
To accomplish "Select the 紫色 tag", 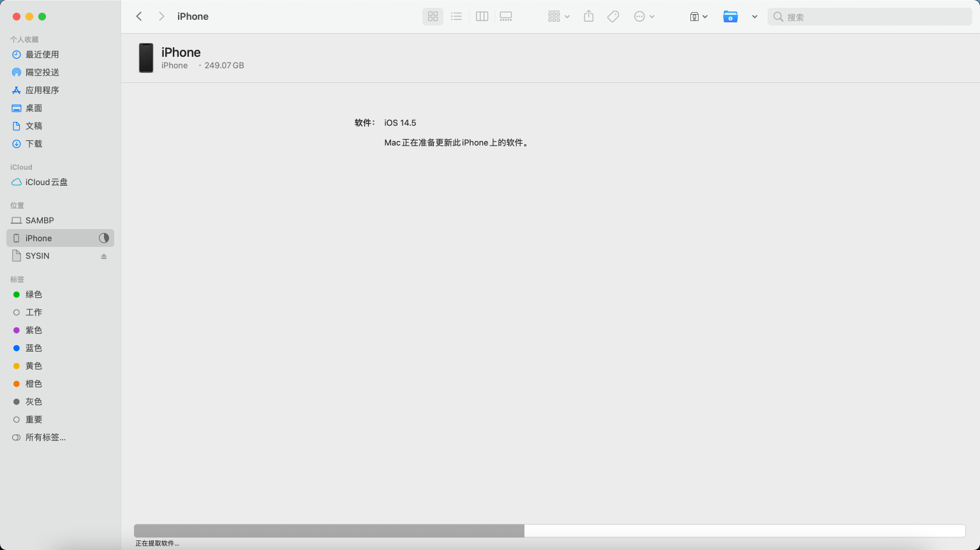I will [x=60, y=330].
